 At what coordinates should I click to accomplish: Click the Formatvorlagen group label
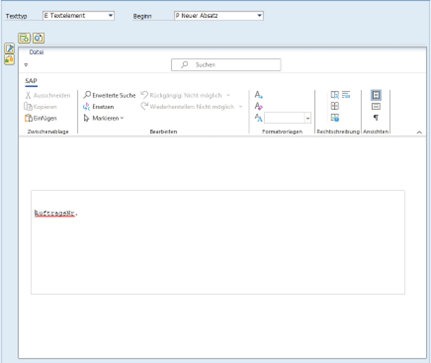click(282, 132)
